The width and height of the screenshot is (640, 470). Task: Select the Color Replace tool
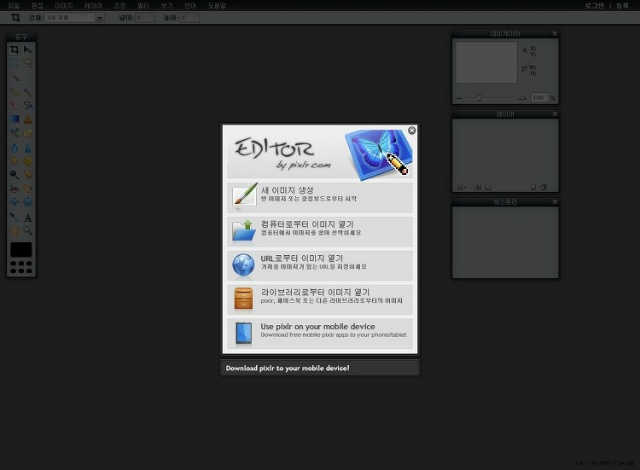click(x=15, y=132)
